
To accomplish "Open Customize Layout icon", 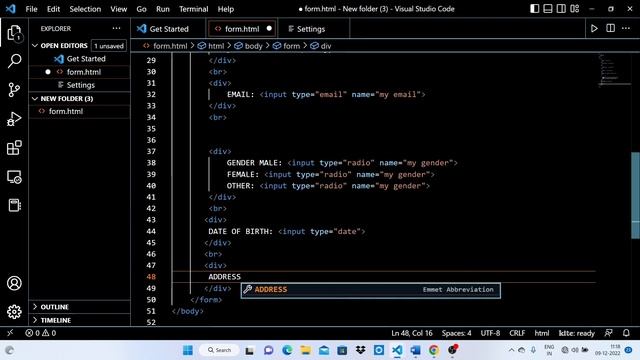I will [575, 9].
